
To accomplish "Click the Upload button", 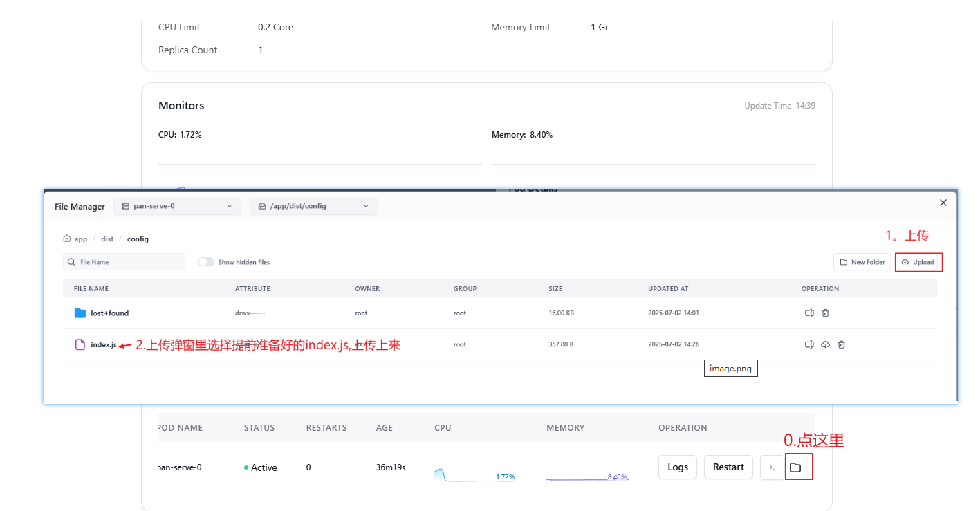I will (x=918, y=262).
